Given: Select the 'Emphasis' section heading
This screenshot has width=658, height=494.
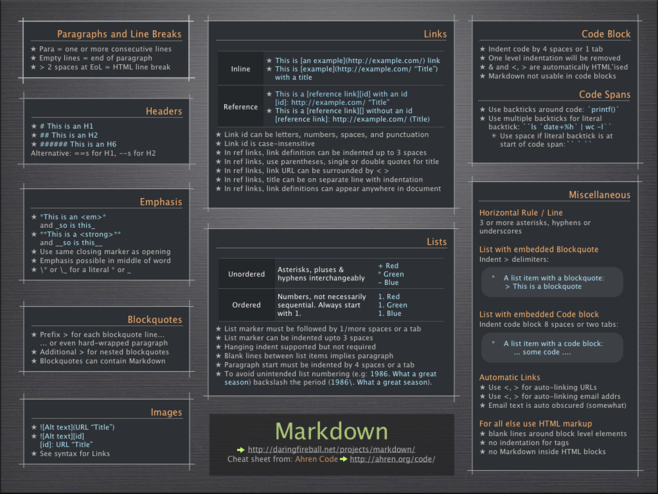Looking at the screenshot, I should point(161,202).
